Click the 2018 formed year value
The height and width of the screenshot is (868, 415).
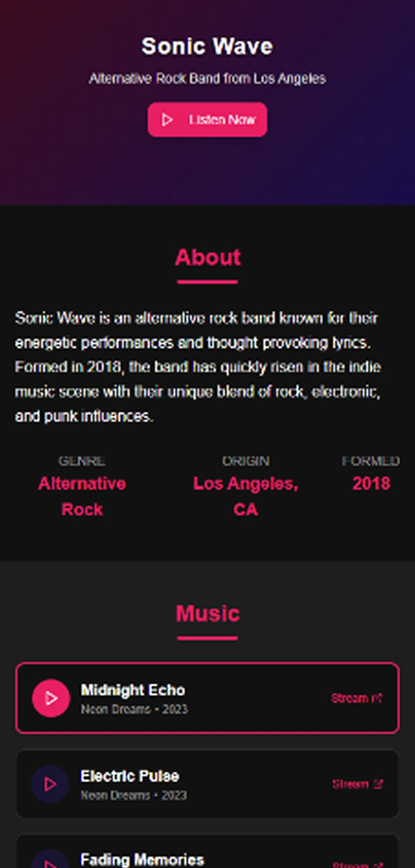[371, 483]
